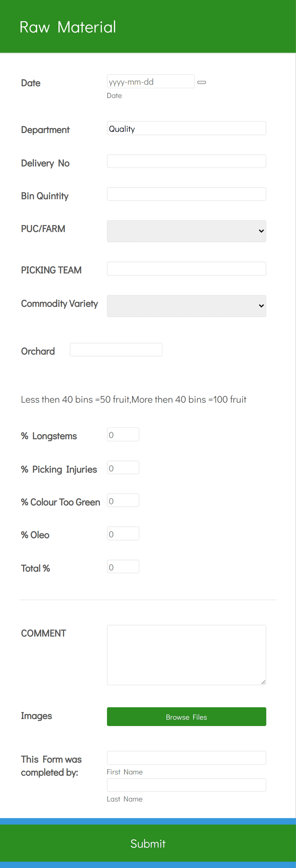The height and width of the screenshot is (868, 296).
Task: Select the Department field showing Quality
Action: click(186, 128)
